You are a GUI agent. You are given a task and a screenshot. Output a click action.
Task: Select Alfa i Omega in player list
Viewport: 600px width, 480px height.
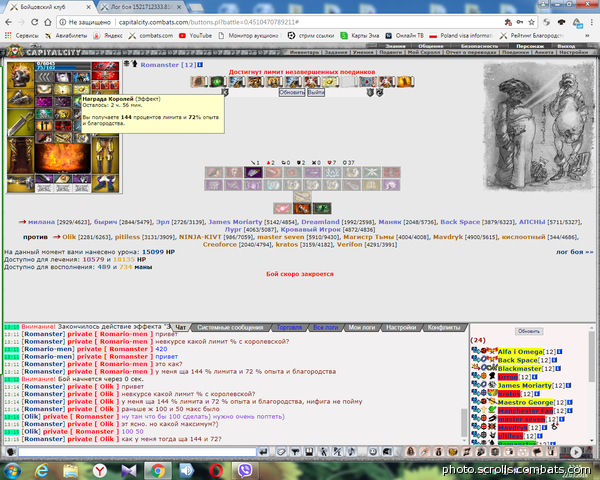click(520, 351)
